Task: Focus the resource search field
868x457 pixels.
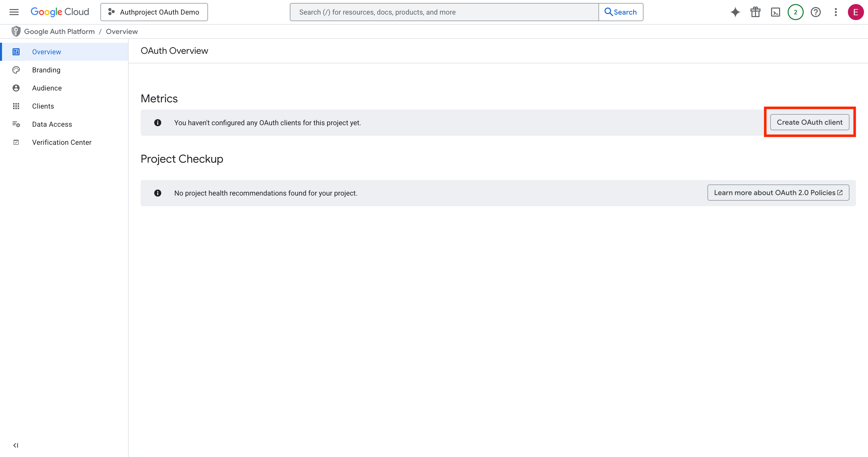Action: pos(444,12)
